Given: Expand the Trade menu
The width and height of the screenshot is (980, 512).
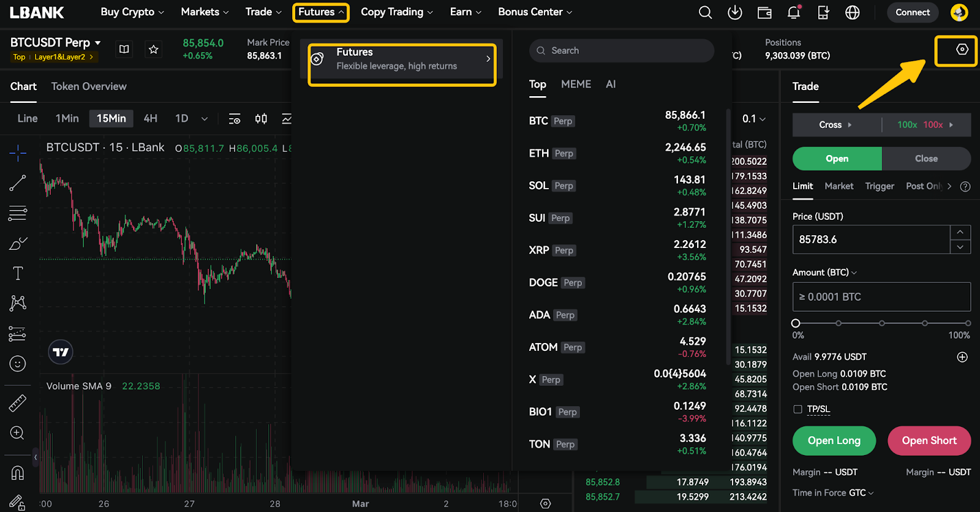Looking at the screenshot, I should [263, 12].
